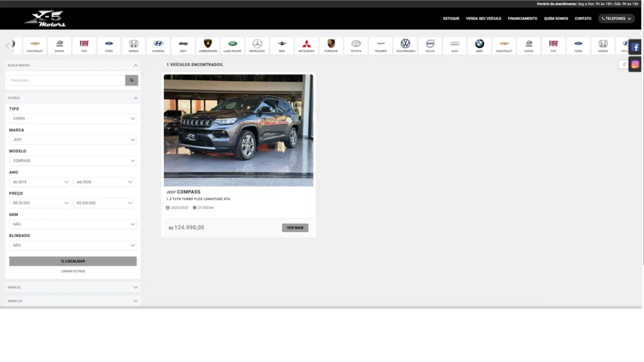Image resolution: width=644 pixels, height=362 pixels.
Task: Choose the Triumph brand logo
Action: [381, 46]
